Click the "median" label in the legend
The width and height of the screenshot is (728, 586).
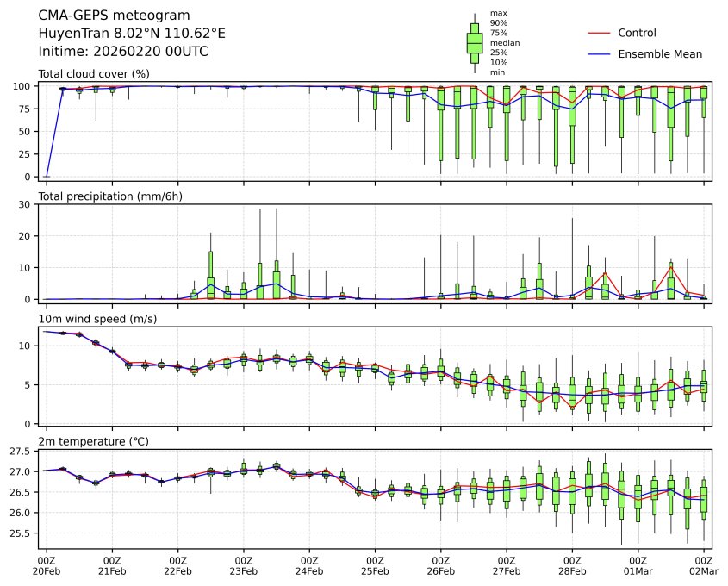click(505, 42)
